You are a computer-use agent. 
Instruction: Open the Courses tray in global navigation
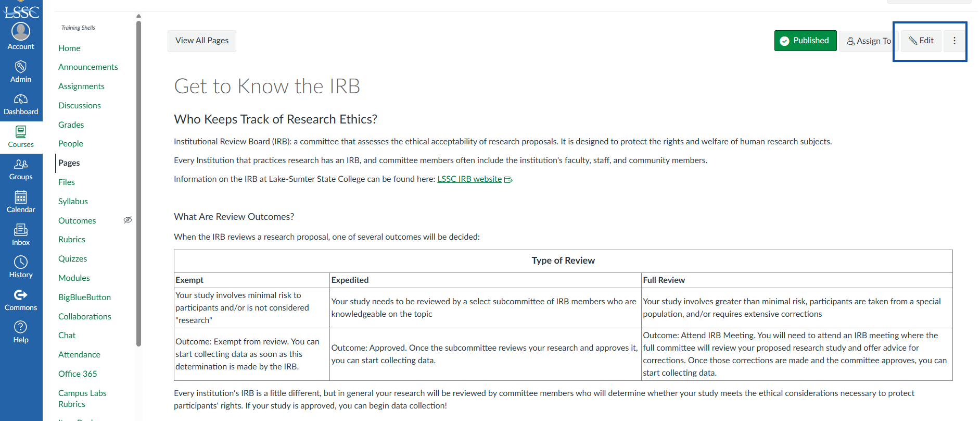21,137
